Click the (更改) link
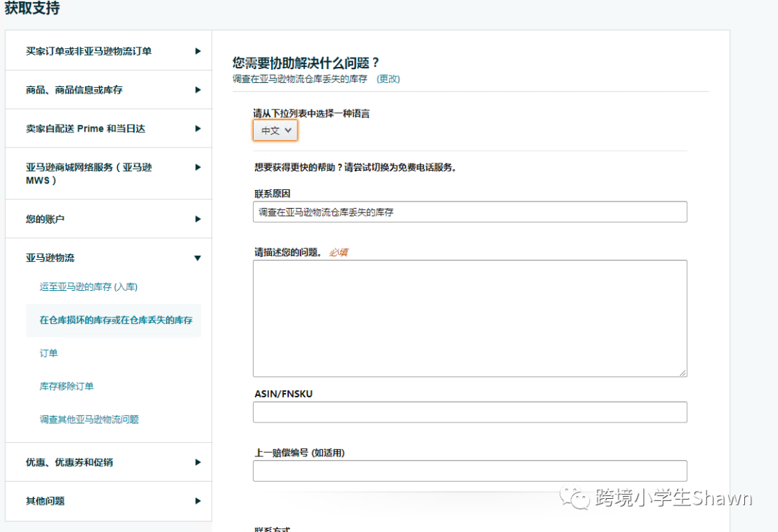 [388, 79]
